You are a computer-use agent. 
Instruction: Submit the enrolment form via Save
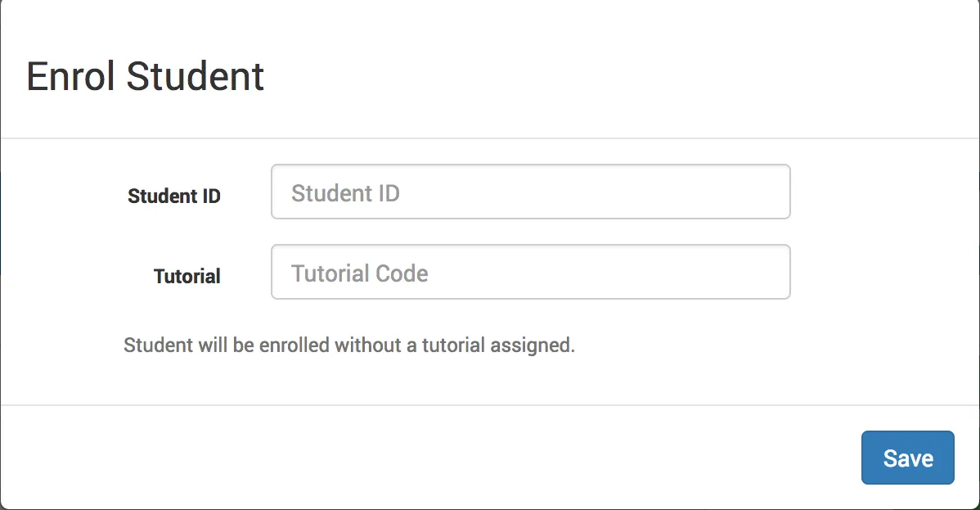pos(907,458)
